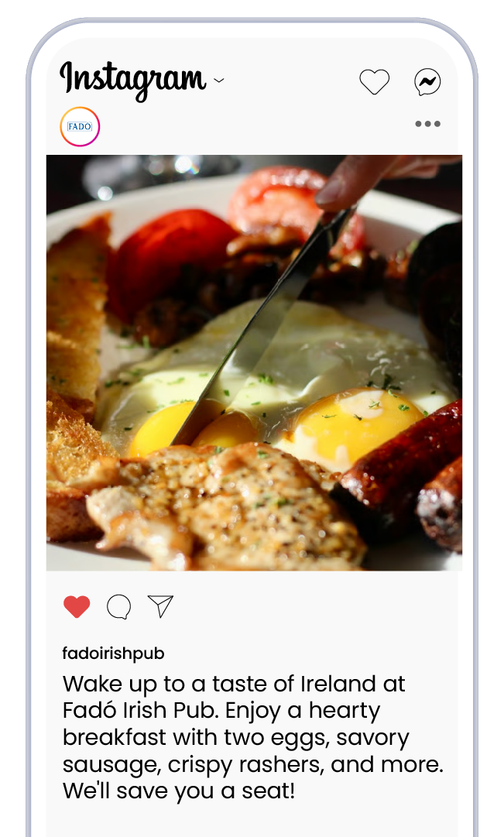Image resolution: width=504 pixels, height=837 pixels.
Task: View the FADO profile story avatar
Action: (x=80, y=126)
